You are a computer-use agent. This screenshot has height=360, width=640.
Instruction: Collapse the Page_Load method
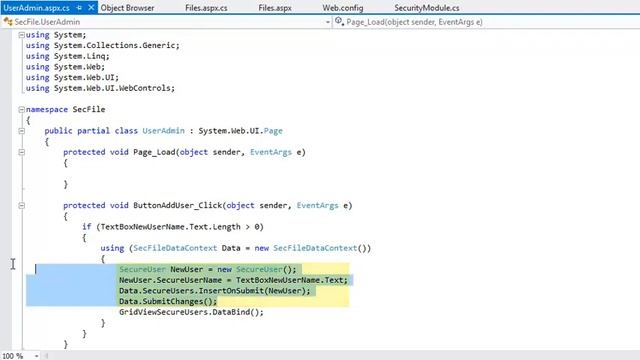22,152
